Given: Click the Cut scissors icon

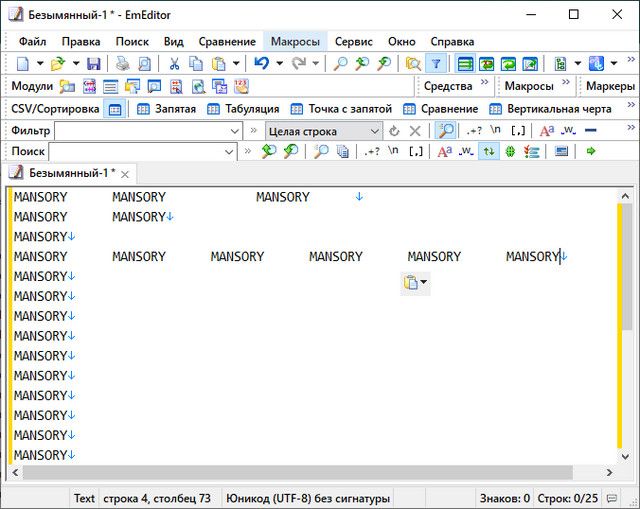Looking at the screenshot, I should 174,63.
